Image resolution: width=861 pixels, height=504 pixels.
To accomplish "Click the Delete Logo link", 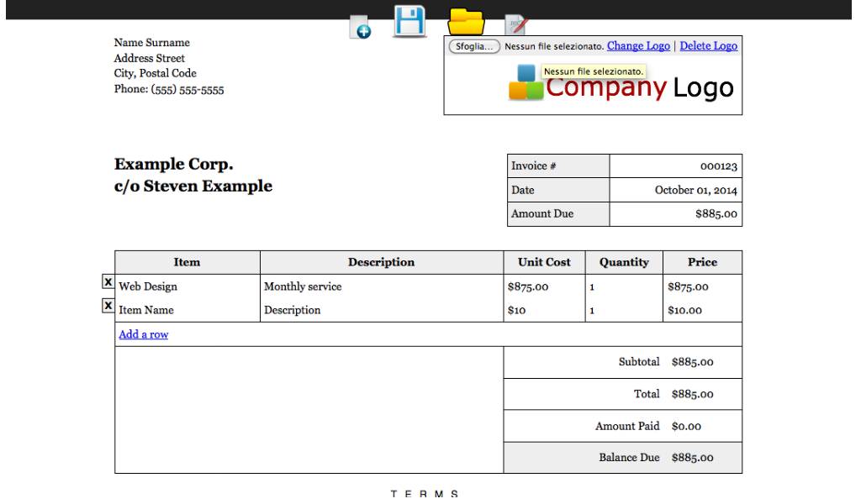I will tap(708, 46).
